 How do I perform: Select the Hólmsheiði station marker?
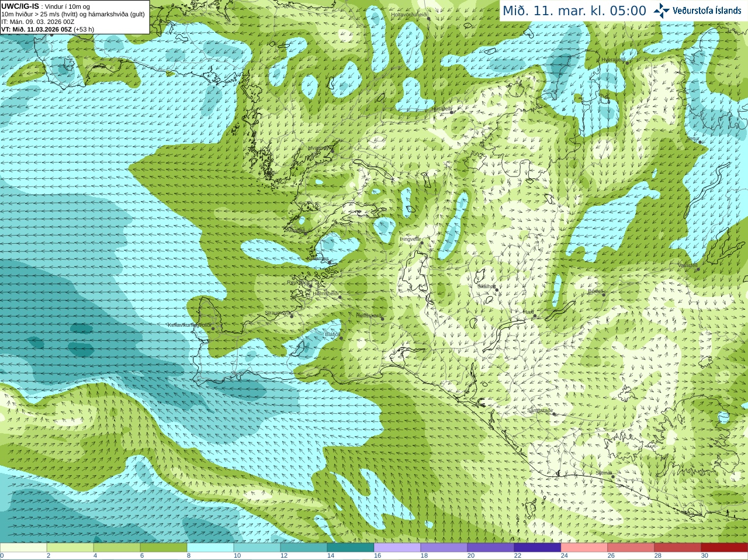click(340, 298)
